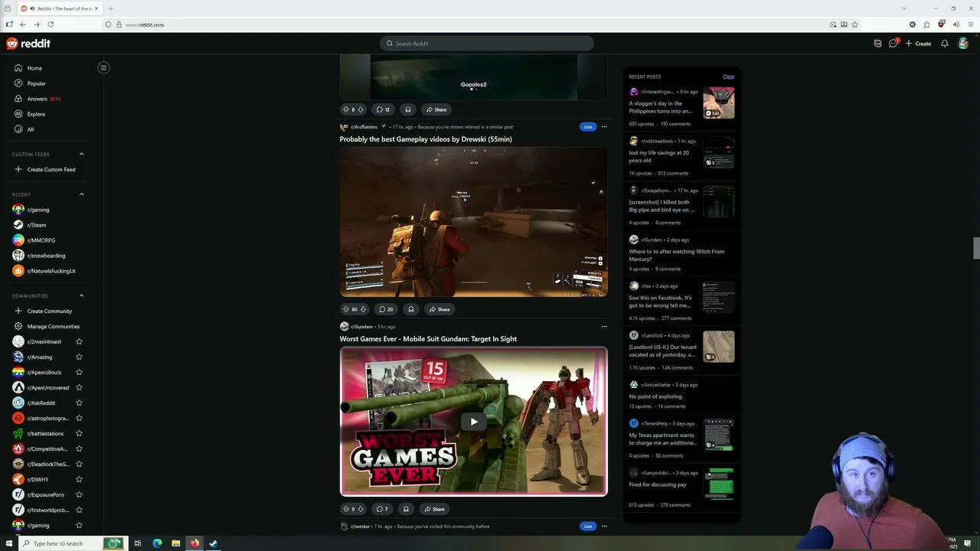This screenshot has width=980, height=551.
Task: Give award on the Gundam post
Action: [406, 509]
